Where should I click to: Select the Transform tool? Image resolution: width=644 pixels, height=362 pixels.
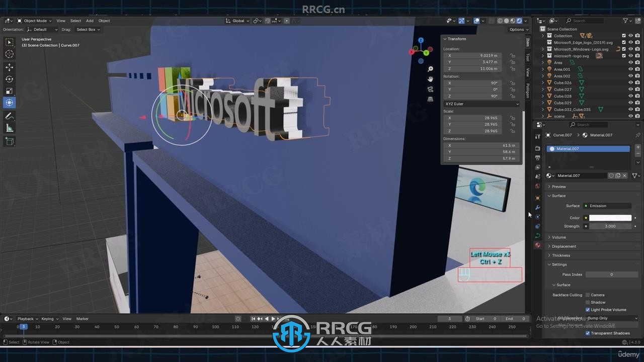pyautogui.click(x=9, y=103)
